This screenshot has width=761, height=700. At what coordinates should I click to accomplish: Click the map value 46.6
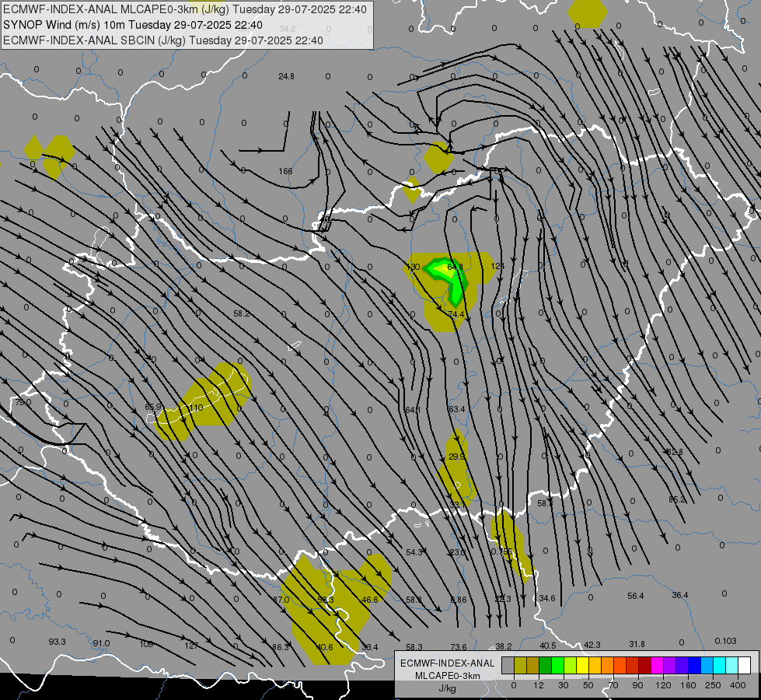point(370,600)
